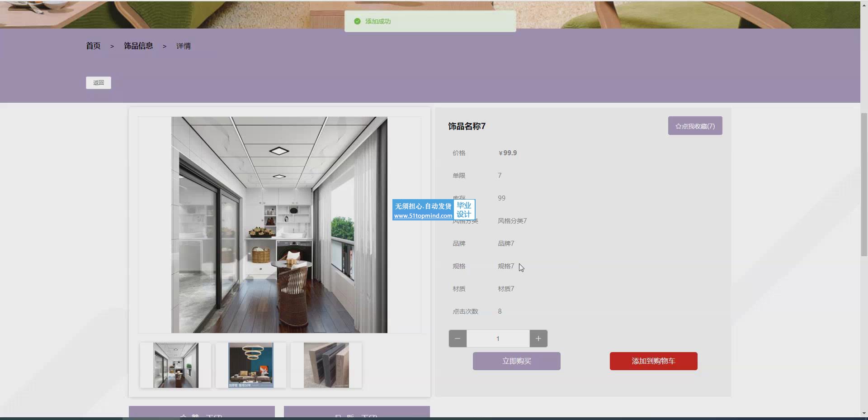The height and width of the screenshot is (420, 868).
Task: Click the large main product image
Action: (x=279, y=225)
